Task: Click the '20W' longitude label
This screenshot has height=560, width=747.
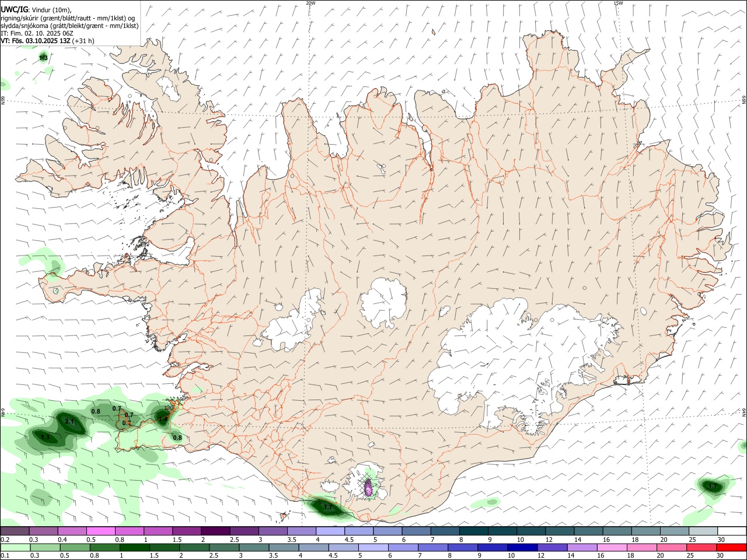Action: (310, 3)
